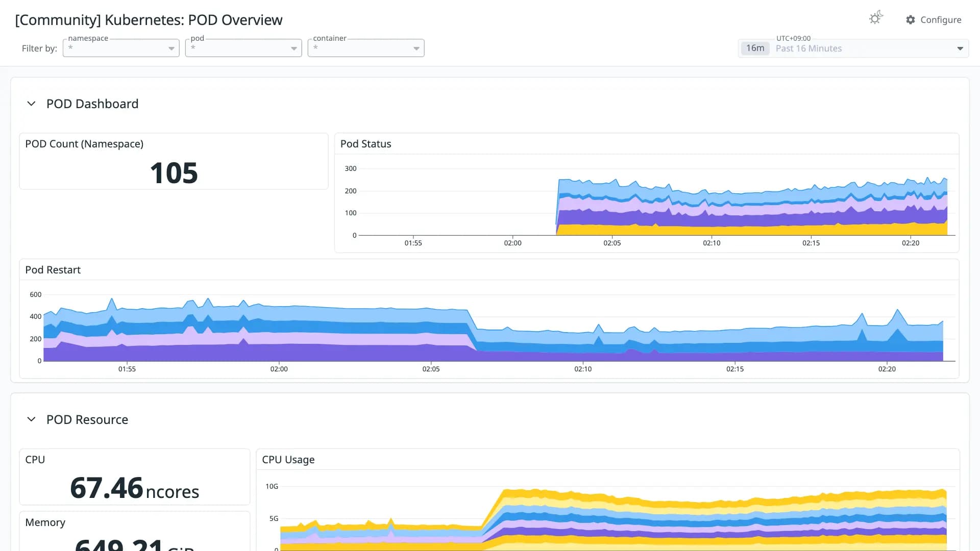Viewport: 980px width, 551px height.
Task: Click the 16m time badge
Action: 755,48
